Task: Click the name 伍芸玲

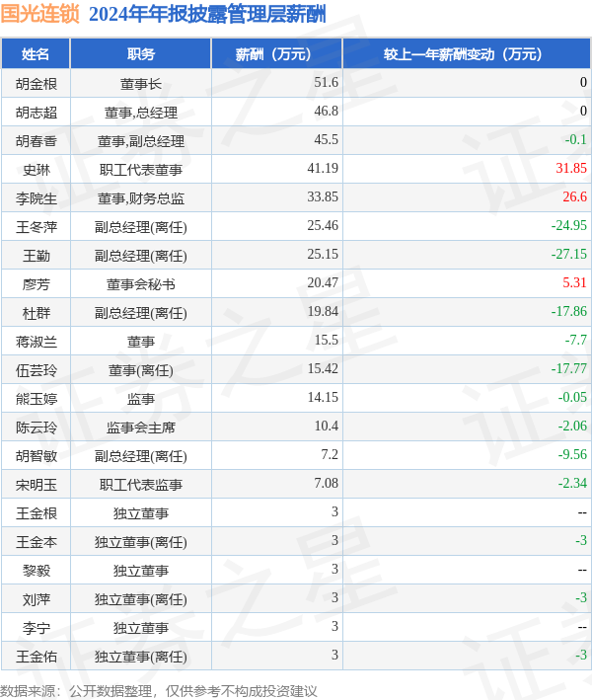Action: (x=37, y=369)
